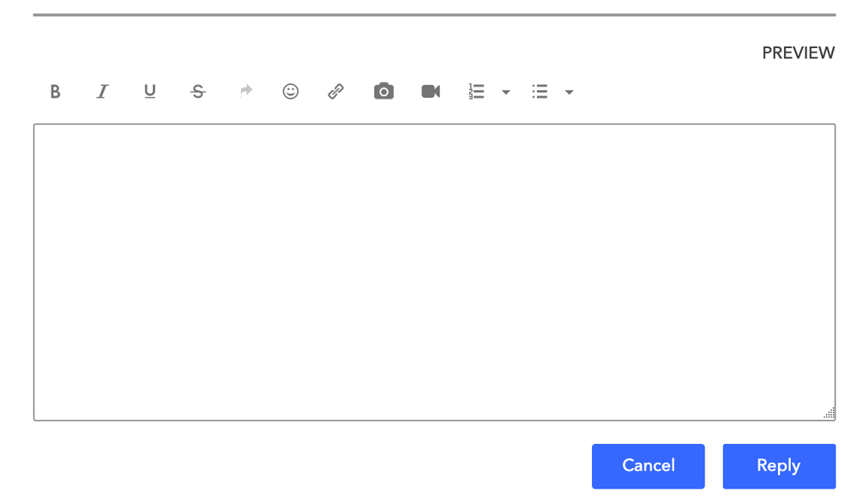857x504 pixels.
Task: Cancel the reply
Action: coord(648,466)
